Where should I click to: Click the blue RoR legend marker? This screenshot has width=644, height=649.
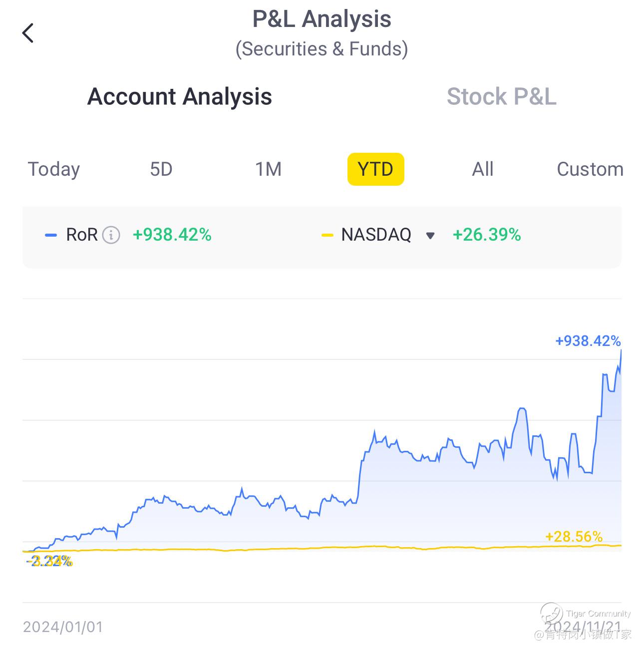pyautogui.click(x=51, y=235)
